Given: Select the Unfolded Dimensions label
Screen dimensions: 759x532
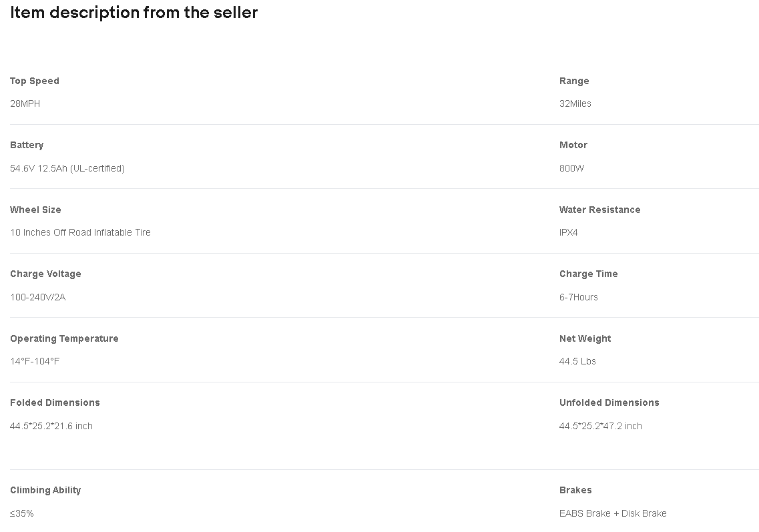Looking at the screenshot, I should pyautogui.click(x=609, y=403).
